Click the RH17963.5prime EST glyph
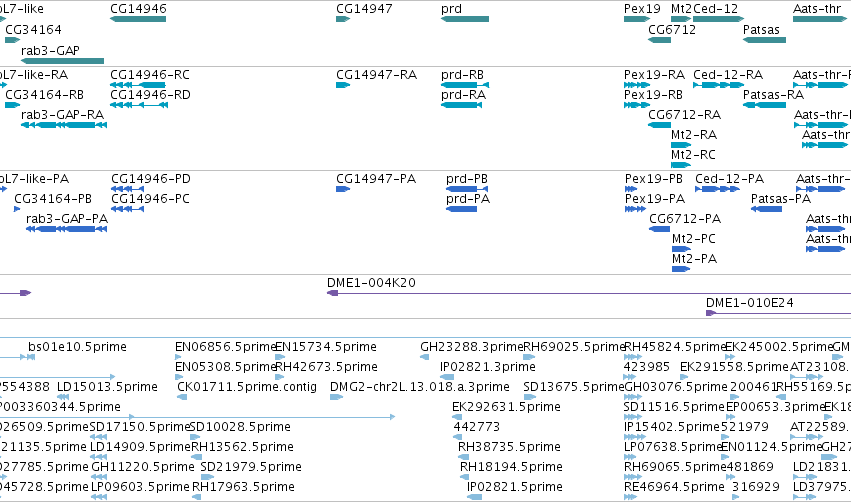This screenshot has height=502, width=851. [196, 498]
